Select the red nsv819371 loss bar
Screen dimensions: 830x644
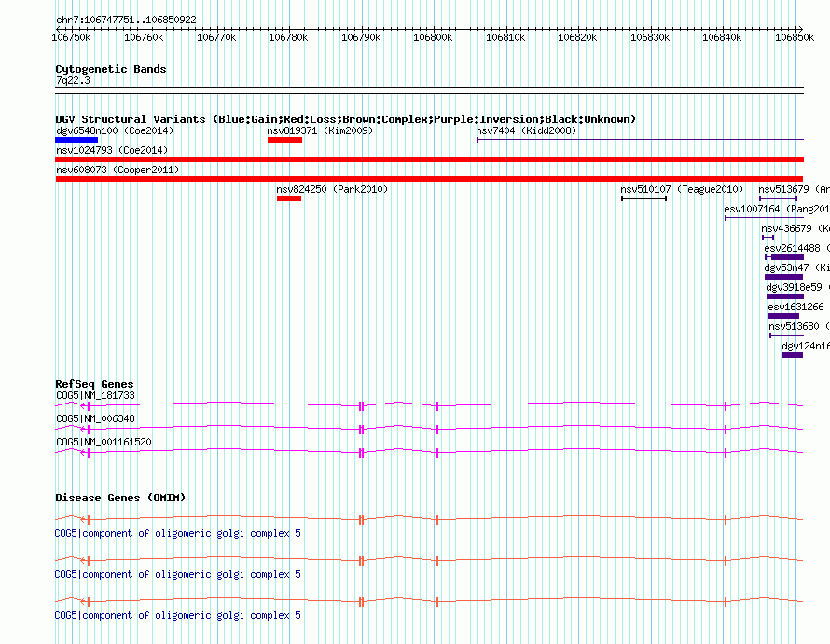click(x=284, y=140)
